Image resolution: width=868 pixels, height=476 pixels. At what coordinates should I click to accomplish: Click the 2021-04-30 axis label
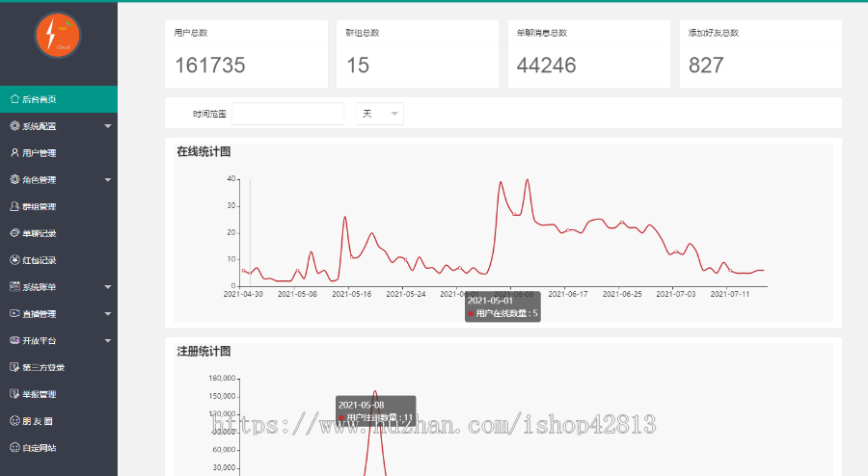(243, 294)
